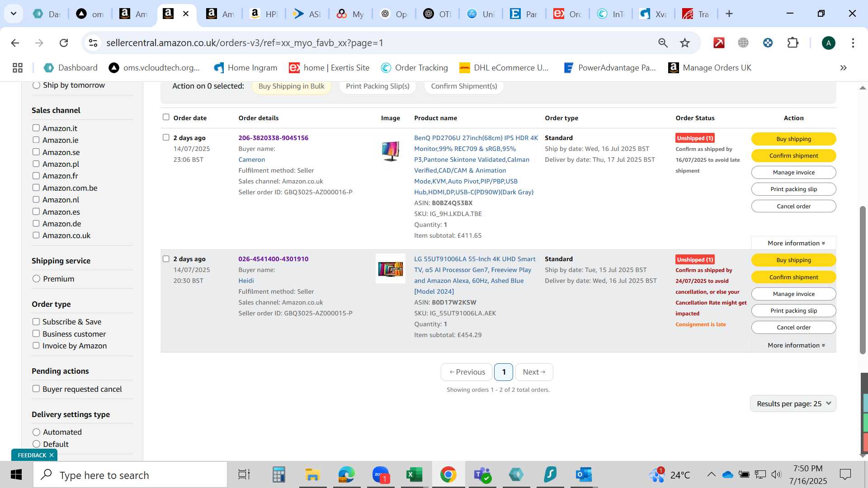868x488 pixels.
Task: Click the zoom magnifier icon in address bar
Action: (663, 43)
